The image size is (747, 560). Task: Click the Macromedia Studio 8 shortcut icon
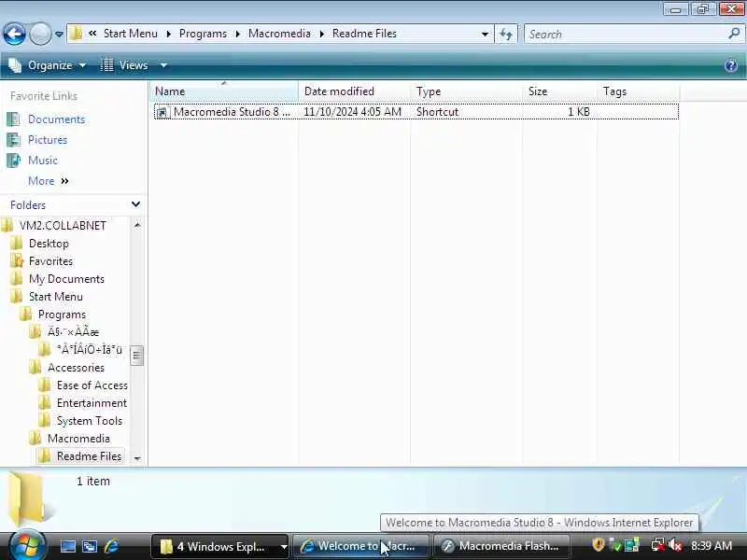tap(162, 112)
